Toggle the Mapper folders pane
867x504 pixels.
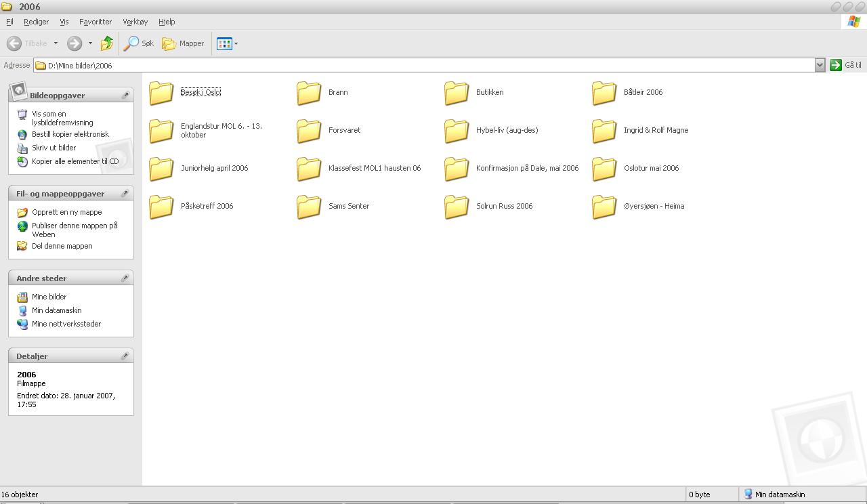(183, 43)
